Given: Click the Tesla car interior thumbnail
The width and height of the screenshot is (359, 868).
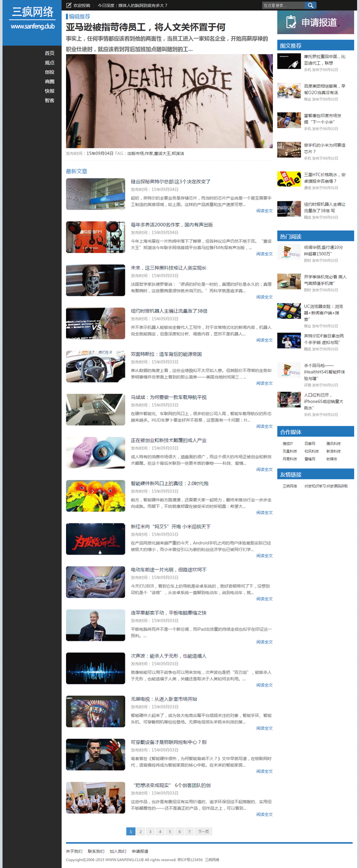Looking at the screenshot, I should coord(95,367).
